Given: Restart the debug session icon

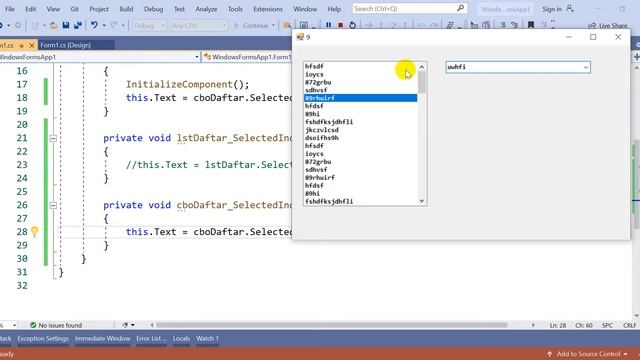Looking at the screenshot, I should [353, 25].
